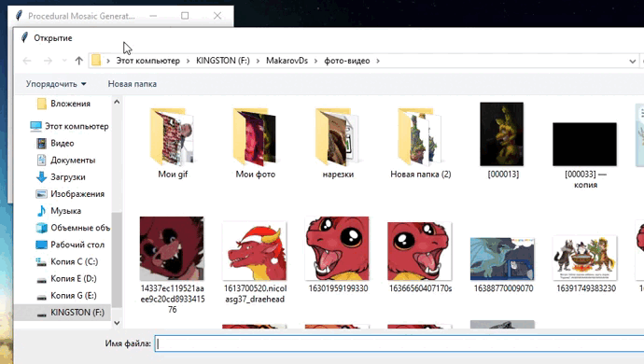Select image '16388770009070' thumbnail

point(502,259)
